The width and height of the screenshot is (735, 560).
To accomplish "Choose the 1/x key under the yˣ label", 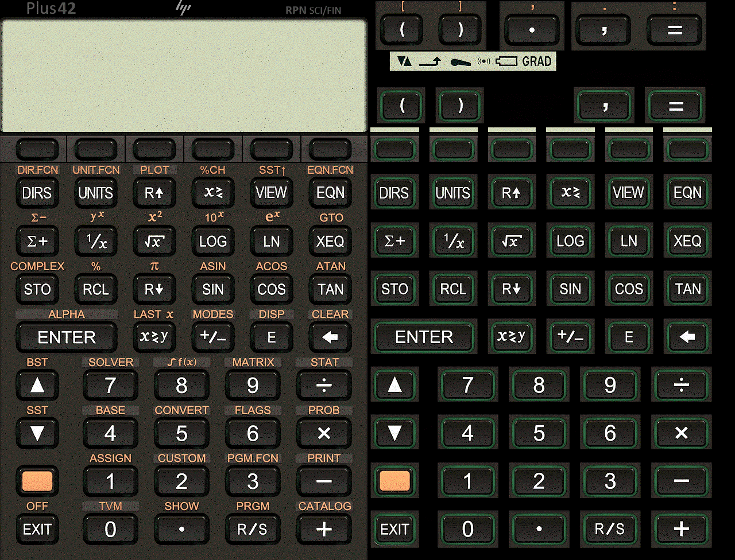I will click(96, 241).
